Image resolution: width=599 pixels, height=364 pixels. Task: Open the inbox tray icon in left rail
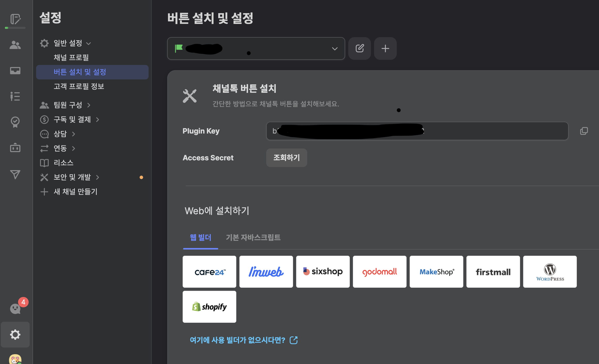coord(15,70)
